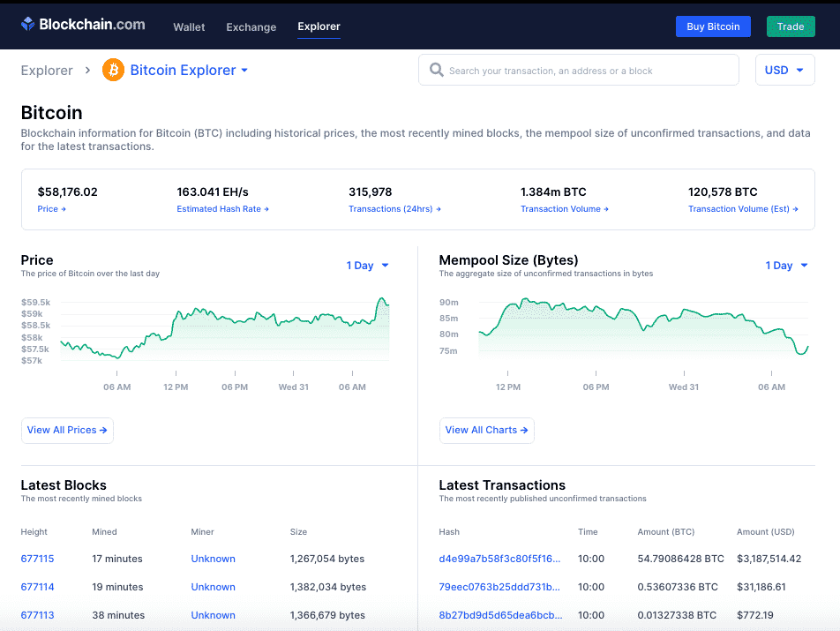
Task: Click the 0.53607336 BTC amount
Action: [x=678, y=587]
